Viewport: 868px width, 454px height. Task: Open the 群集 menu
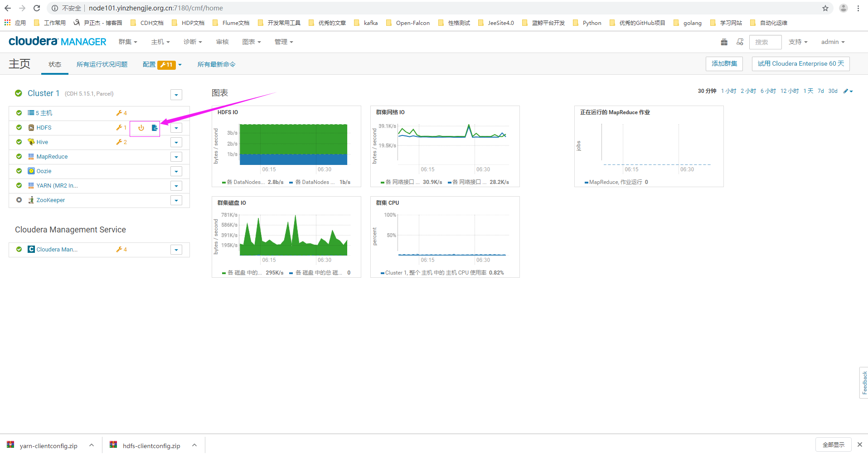pyautogui.click(x=128, y=42)
